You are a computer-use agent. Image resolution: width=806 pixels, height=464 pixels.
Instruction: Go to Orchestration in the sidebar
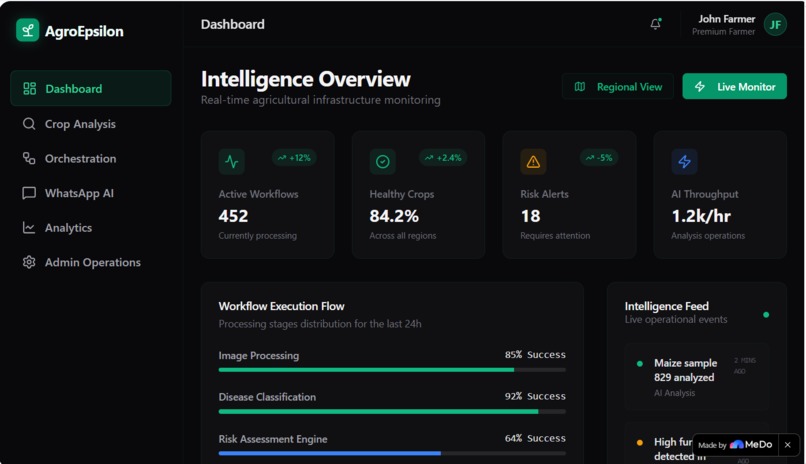click(x=90, y=158)
